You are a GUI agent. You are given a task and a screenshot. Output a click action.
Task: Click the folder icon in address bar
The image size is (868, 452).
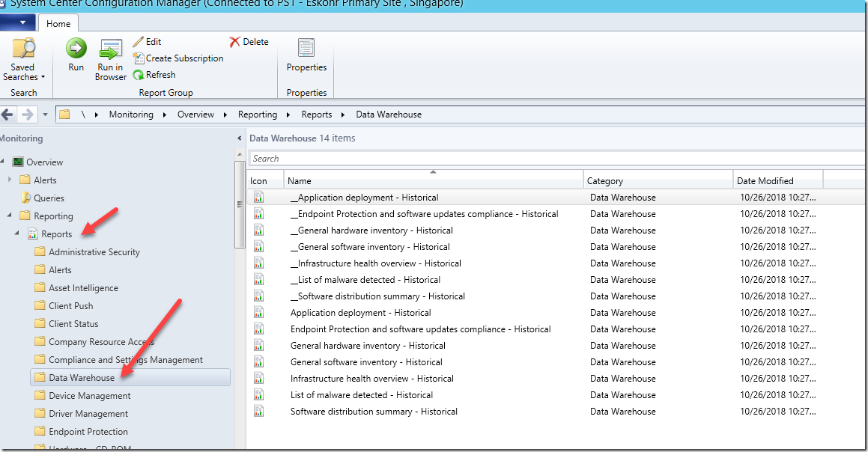click(64, 114)
